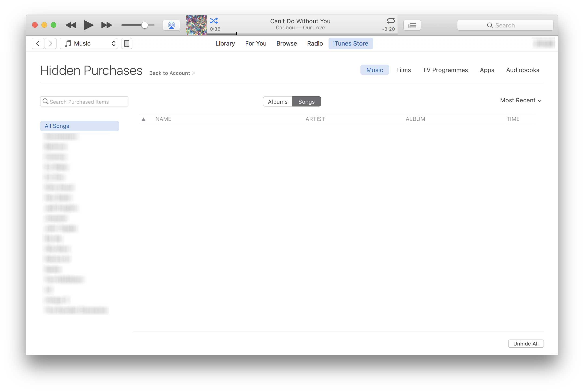Skip back to the previous track
This screenshot has height=392, width=584.
tap(71, 25)
